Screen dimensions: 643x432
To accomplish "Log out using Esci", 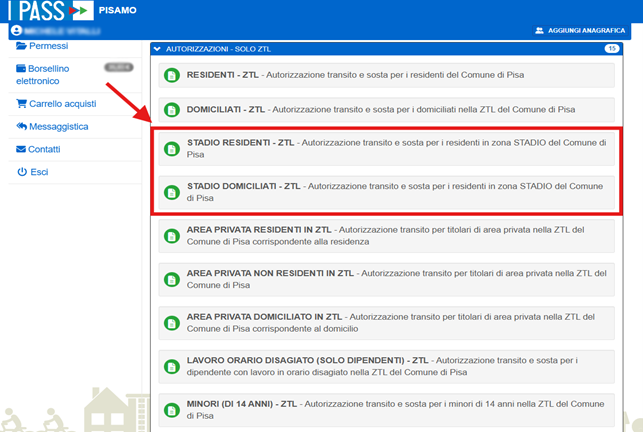I will coord(38,172).
